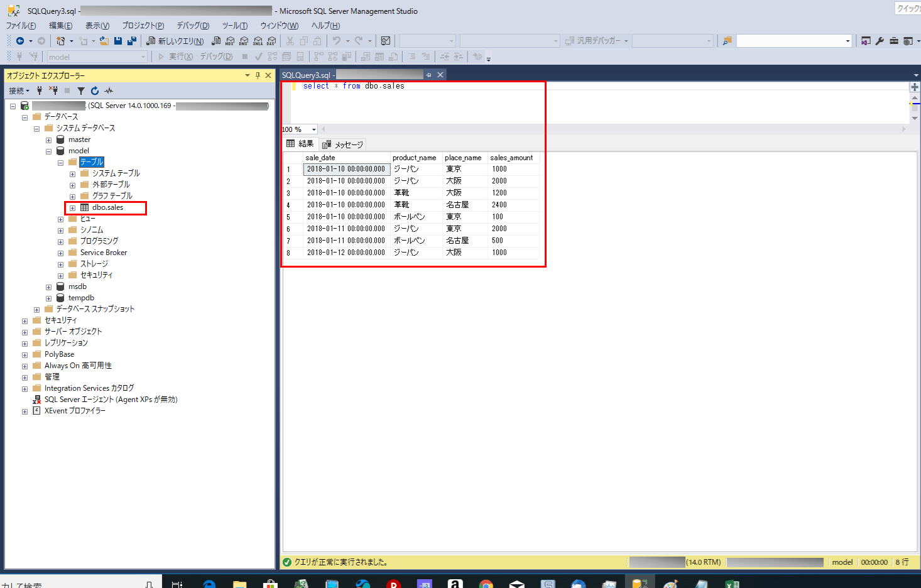The image size is (921, 588).
Task: Click the Save file icon in toolbar
Action: 118,41
